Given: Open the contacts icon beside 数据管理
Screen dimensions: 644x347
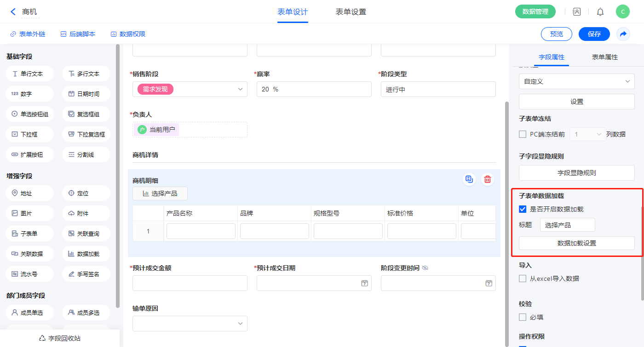Looking at the screenshot, I should tap(577, 12).
